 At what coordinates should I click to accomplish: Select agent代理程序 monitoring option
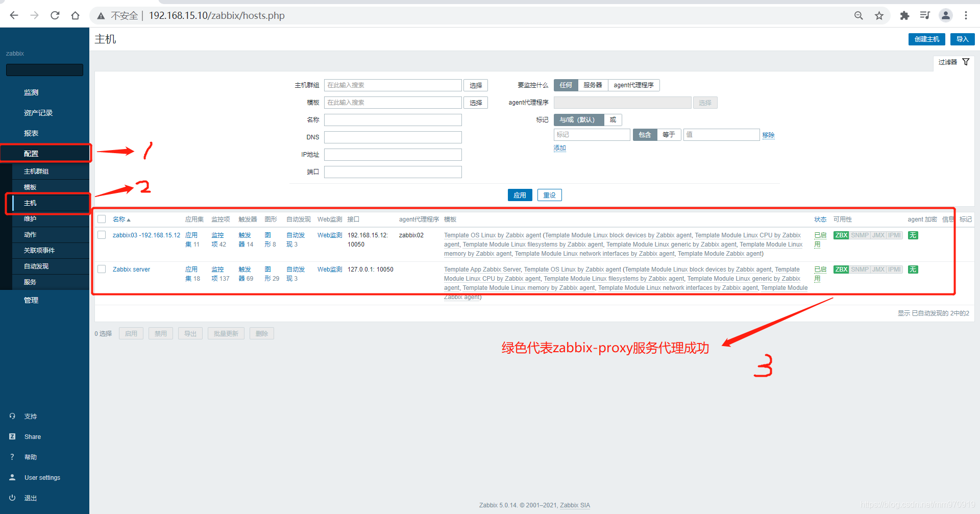(x=633, y=85)
